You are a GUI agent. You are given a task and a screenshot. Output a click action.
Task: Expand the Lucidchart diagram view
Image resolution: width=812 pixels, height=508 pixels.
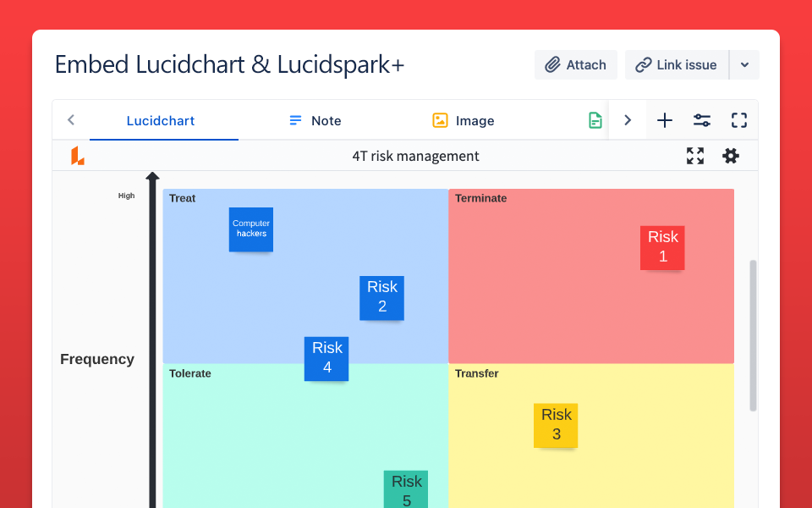click(695, 156)
